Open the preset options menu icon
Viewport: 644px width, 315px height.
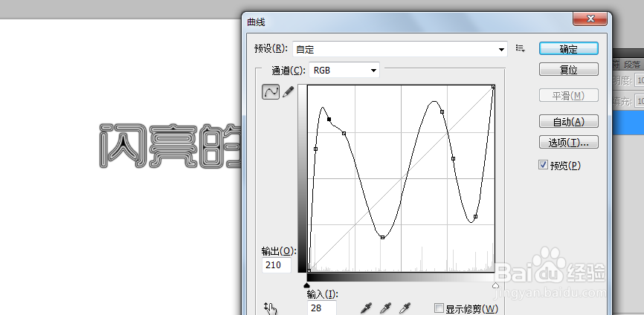(x=521, y=48)
